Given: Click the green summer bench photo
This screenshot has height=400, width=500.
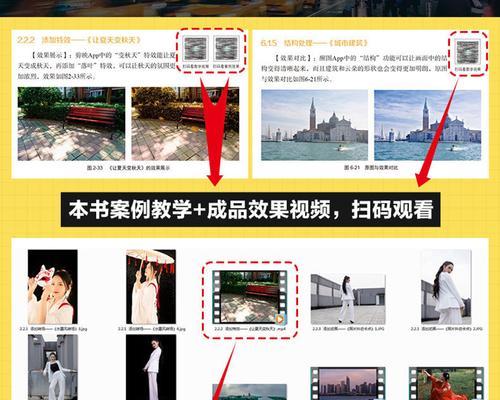Looking at the screenshot, I should pos(71,124).
